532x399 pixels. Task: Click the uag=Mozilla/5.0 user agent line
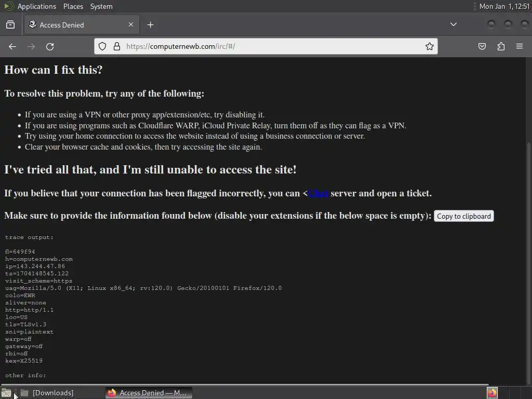(x=143, y=288)
